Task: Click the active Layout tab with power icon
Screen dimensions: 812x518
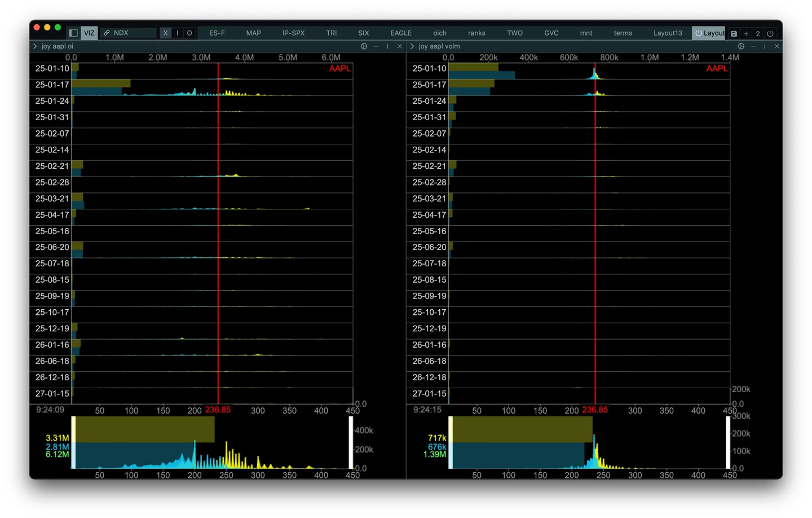Action: pos(709,33)
